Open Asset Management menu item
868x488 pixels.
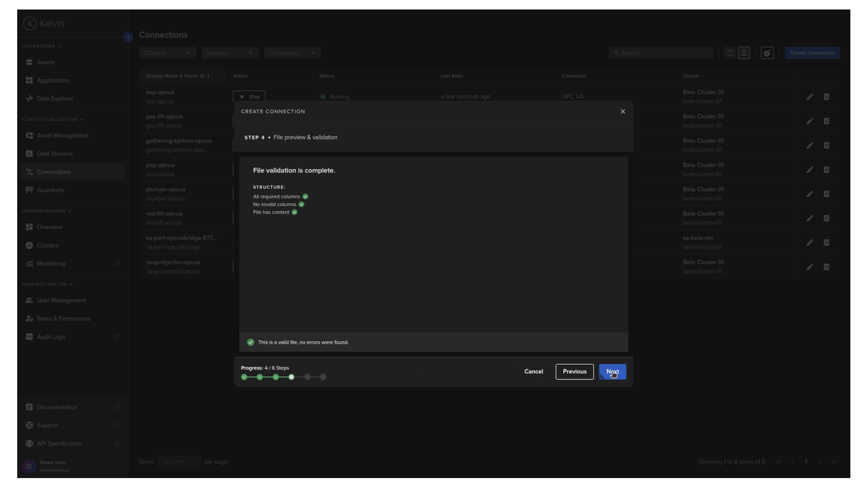[62, 136]
